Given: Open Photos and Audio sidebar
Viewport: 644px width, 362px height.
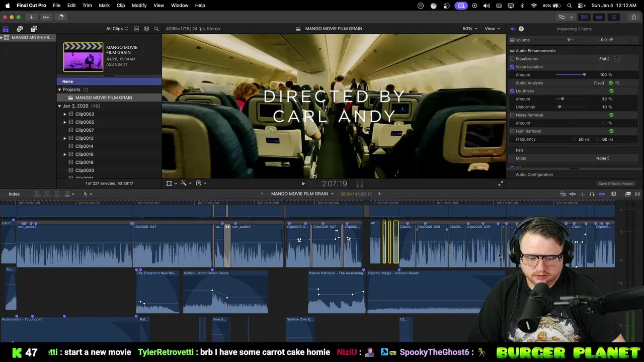Looking at the screenshot, I should pyautogui.click(x=20, y=29).
